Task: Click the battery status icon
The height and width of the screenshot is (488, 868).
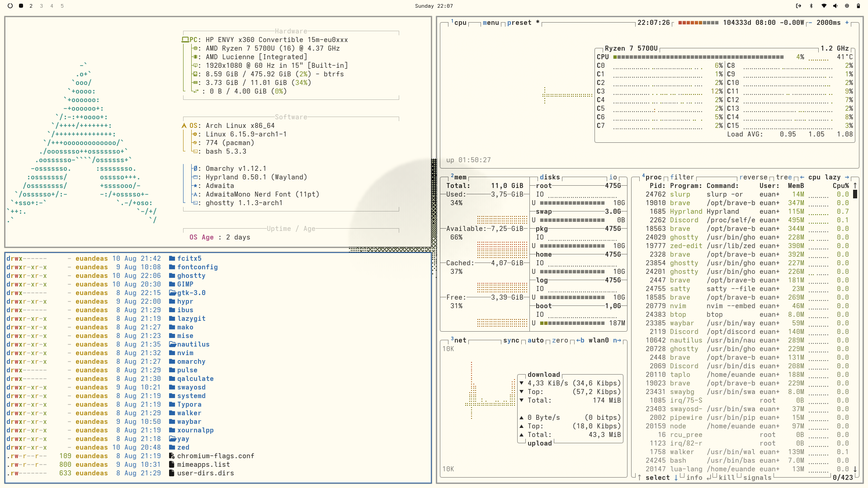Action: pos(858,6)
